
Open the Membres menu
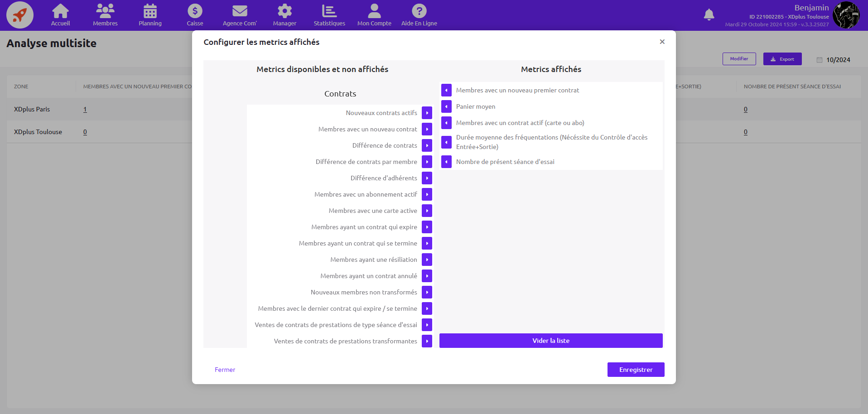point(105,15)
